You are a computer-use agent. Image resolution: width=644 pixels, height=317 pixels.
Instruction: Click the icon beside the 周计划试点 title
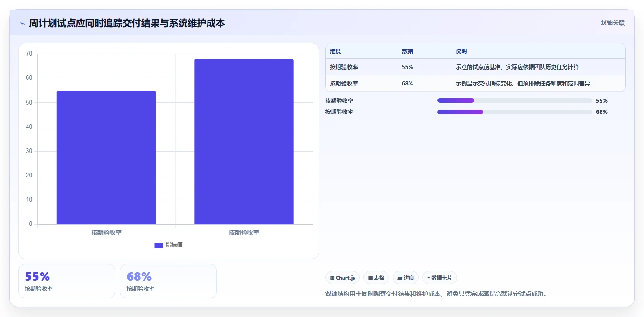tap(22, 23)
